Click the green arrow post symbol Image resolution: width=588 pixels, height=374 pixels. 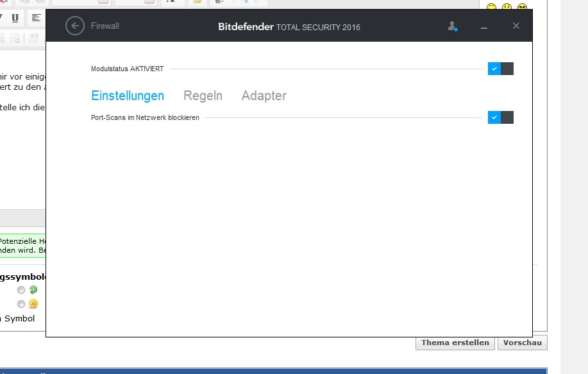click(33, 289)
